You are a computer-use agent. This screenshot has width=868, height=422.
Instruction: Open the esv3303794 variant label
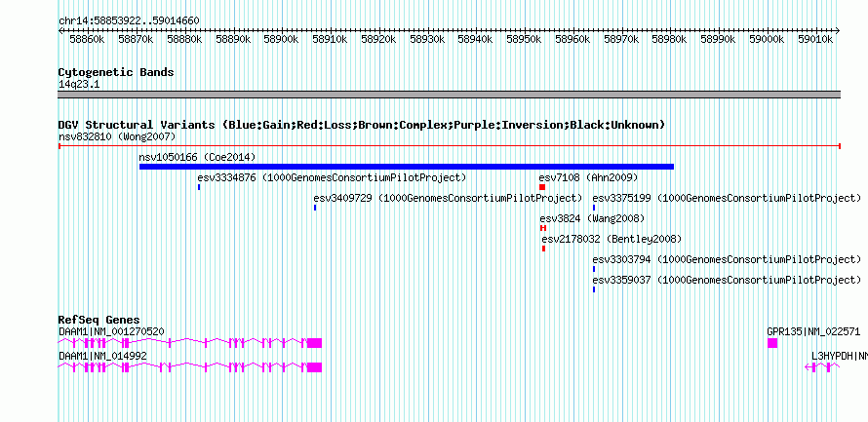point(727,259)
